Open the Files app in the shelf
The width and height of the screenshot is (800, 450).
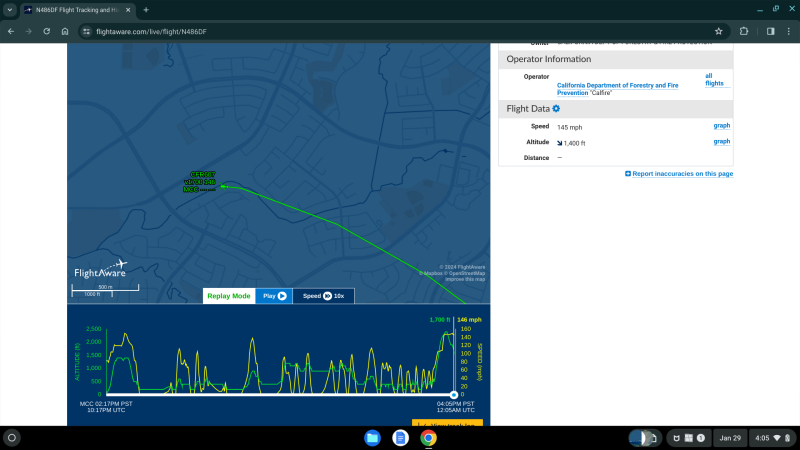pyautogui.click(x=372, y=438)
